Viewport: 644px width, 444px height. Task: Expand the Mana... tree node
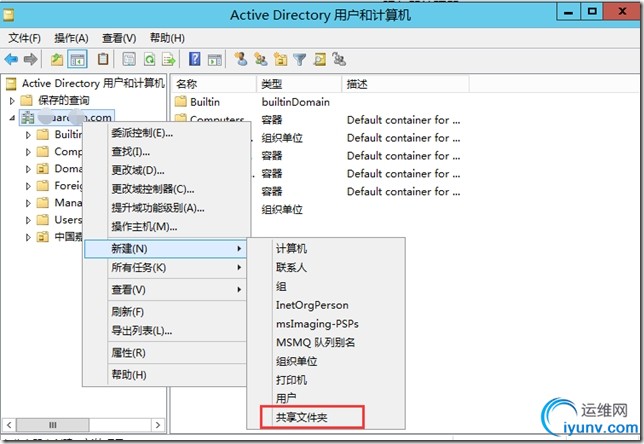coord(28,203)
